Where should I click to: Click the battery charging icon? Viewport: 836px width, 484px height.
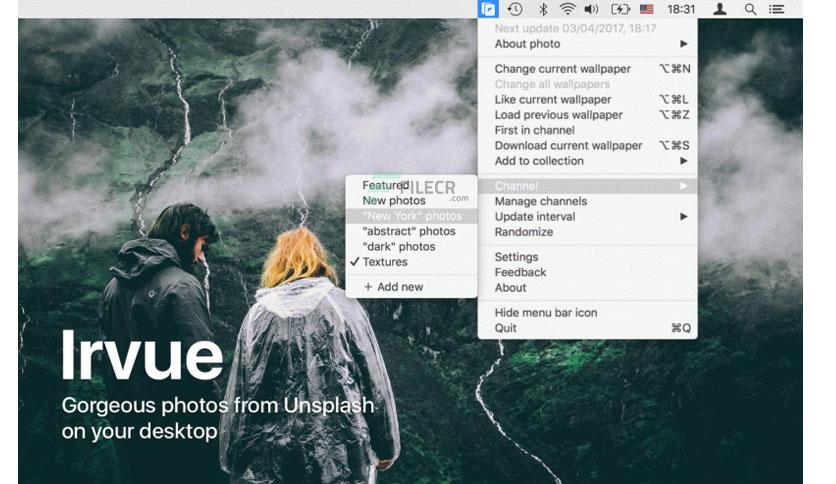pos(620,9)
